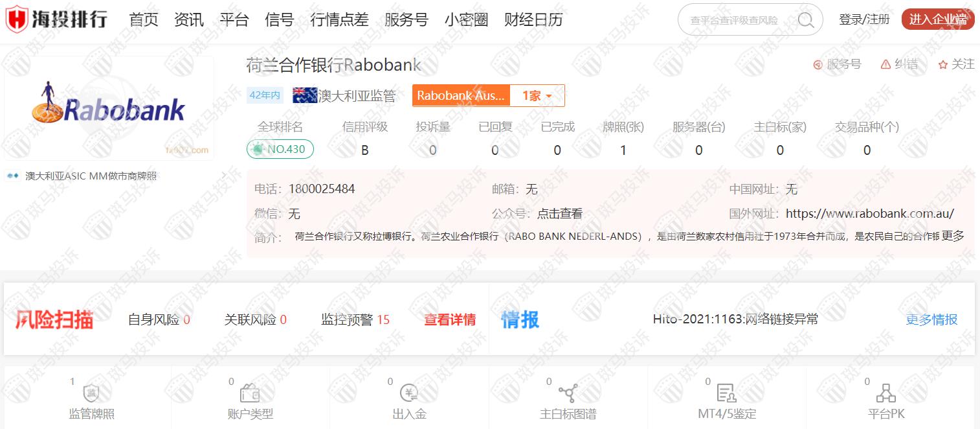Click the search magnifier icon
Viewport: 980px width, 429px height.
tap(806, 20)
